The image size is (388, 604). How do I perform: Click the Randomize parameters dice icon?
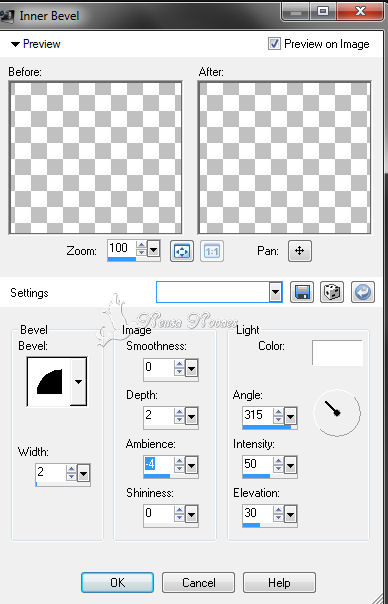click(332, 292)
